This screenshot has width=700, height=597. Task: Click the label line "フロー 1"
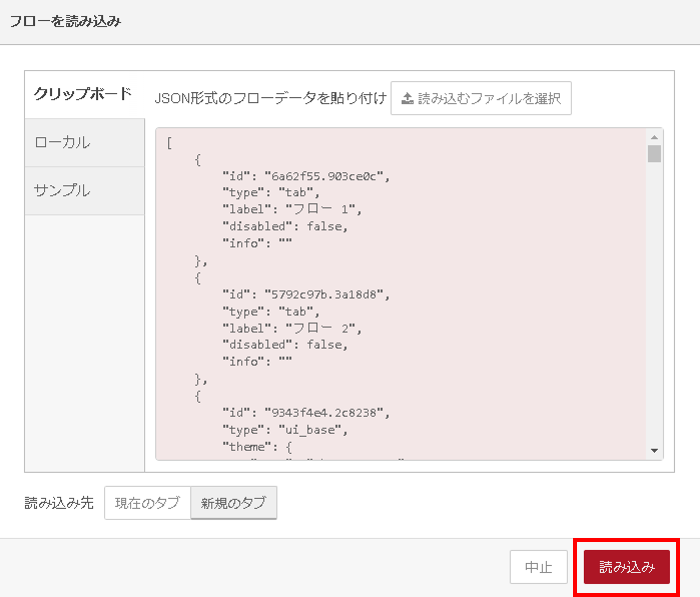(292, 209)
